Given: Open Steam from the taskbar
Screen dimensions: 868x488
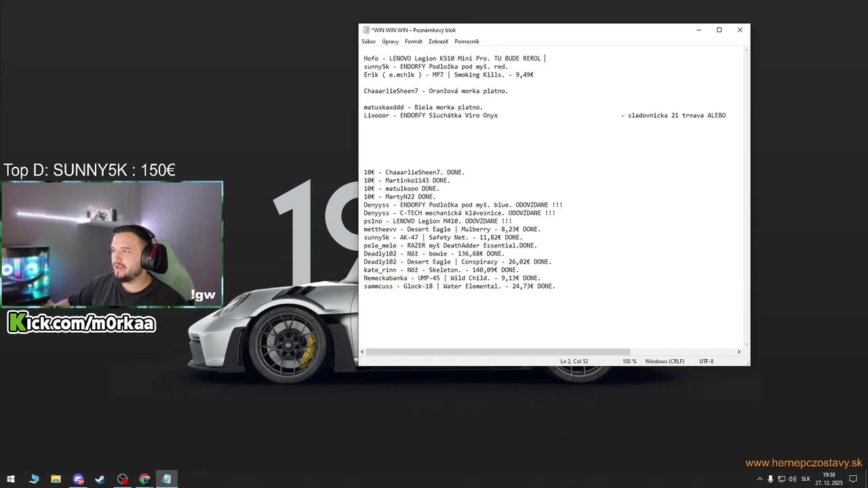Looking at the screenshot, I should [100, 479].
